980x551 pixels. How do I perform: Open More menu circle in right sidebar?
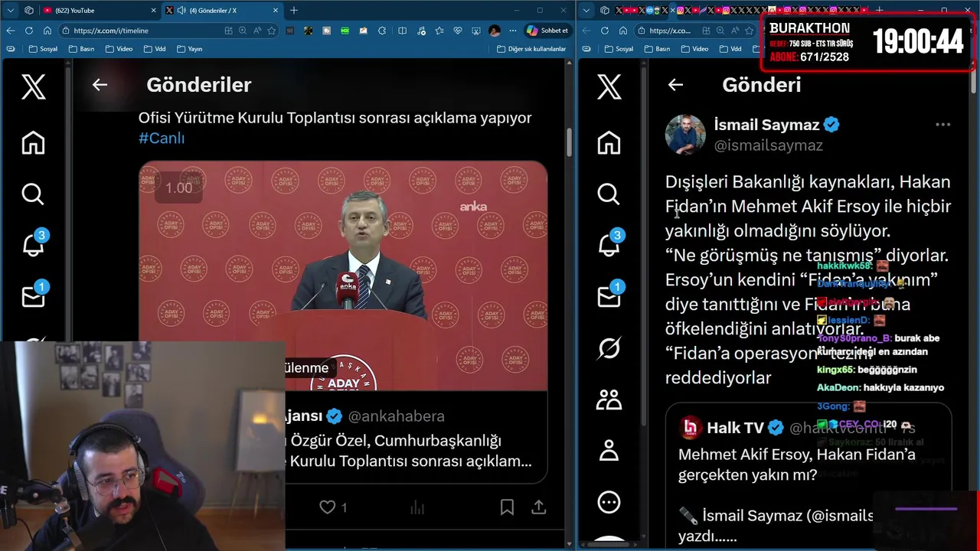click(x=609, y=502)
